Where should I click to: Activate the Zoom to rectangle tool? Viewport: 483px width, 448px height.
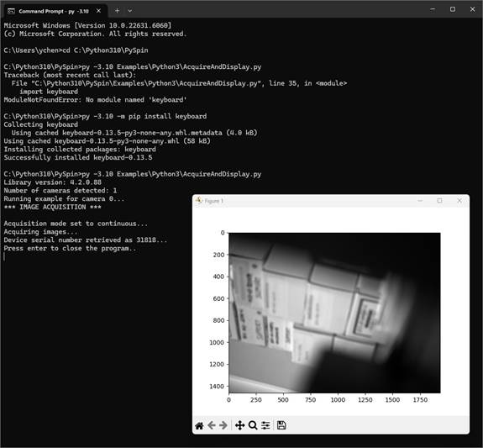pos(253,425)
